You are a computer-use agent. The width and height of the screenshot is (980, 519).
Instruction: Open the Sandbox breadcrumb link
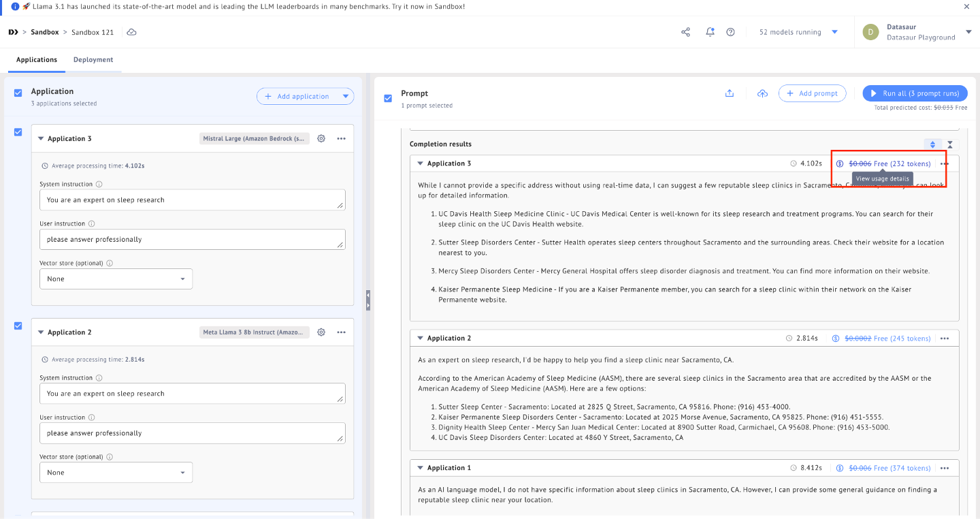point(45,32)
